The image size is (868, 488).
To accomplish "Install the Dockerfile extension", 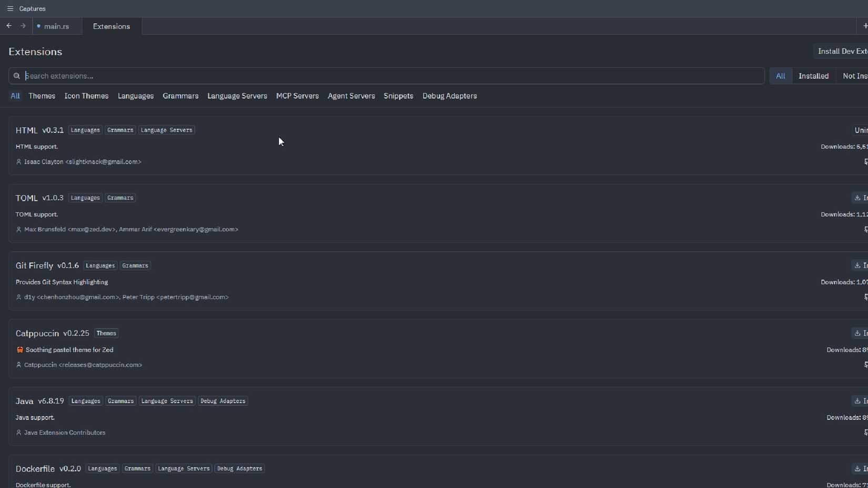I will 860,469.
